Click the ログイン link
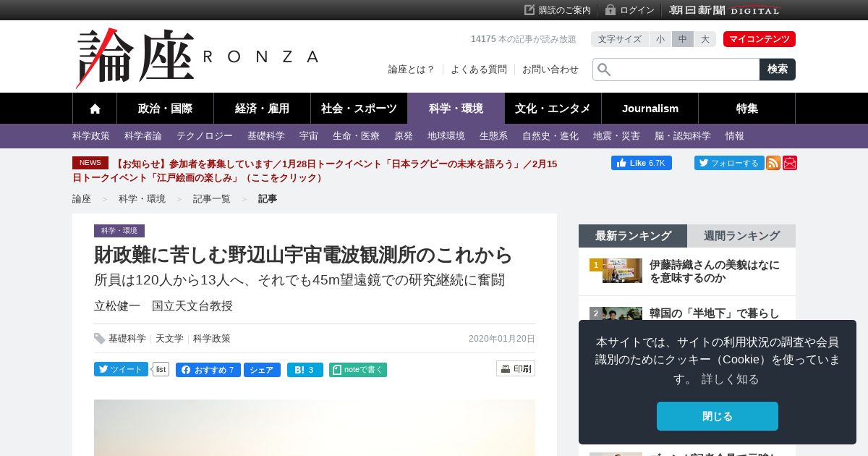Screen dimensions: 868x456 (630, 10)
